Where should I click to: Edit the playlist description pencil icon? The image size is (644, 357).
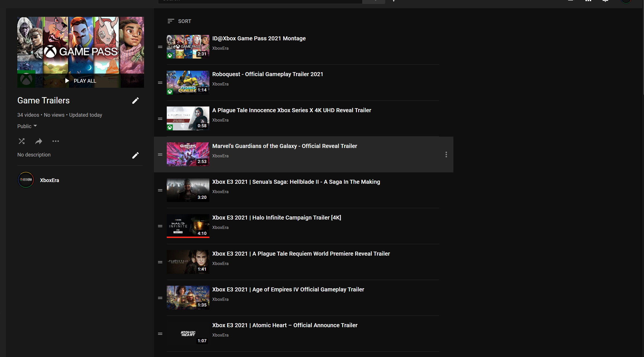[136, 155]
